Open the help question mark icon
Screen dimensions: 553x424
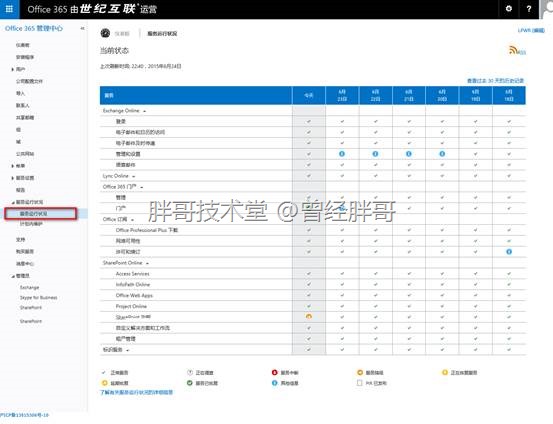click(528, 9)
